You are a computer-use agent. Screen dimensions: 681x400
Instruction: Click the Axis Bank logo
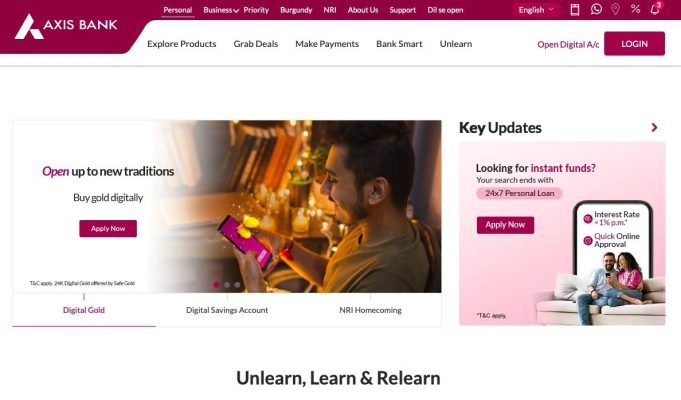[x=66, y=26]
